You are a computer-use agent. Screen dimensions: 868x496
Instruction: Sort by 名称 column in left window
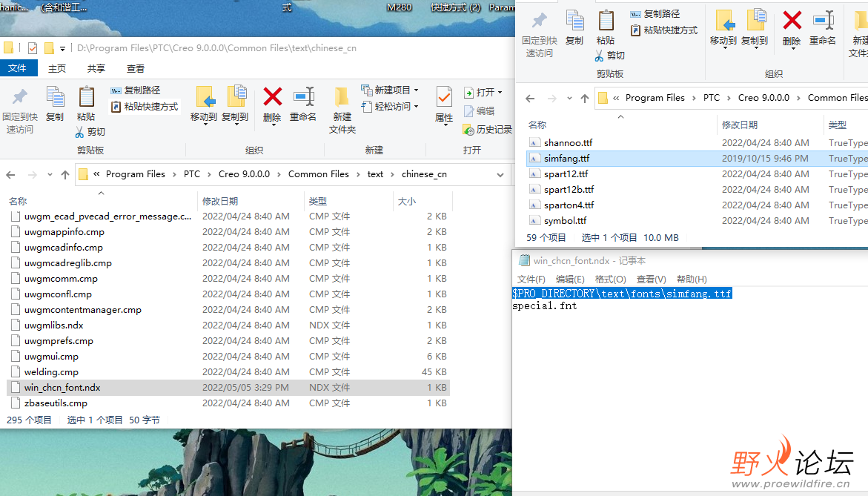pos(18,201)
